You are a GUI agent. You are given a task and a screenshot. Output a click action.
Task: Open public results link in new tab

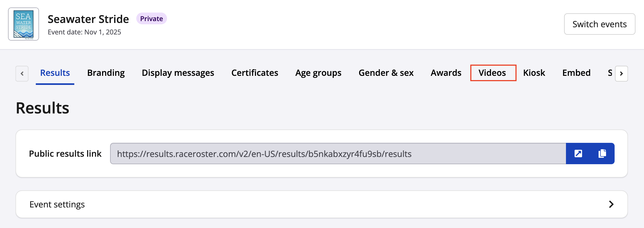coord(578,154)
